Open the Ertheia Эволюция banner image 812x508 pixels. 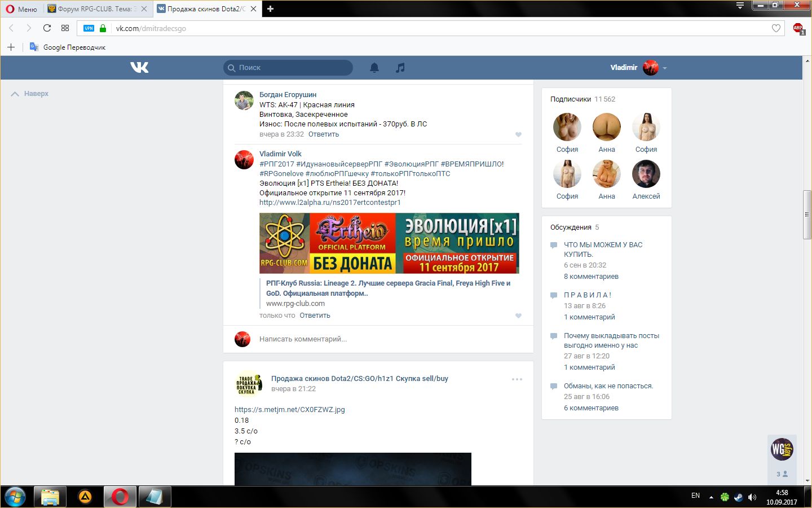point(389,243)
